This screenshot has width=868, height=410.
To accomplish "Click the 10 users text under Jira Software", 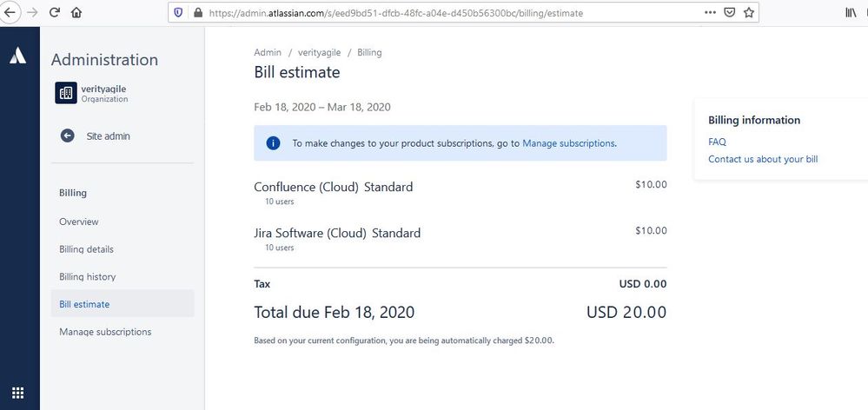I will pyautogui.click(x=279, y=248).
